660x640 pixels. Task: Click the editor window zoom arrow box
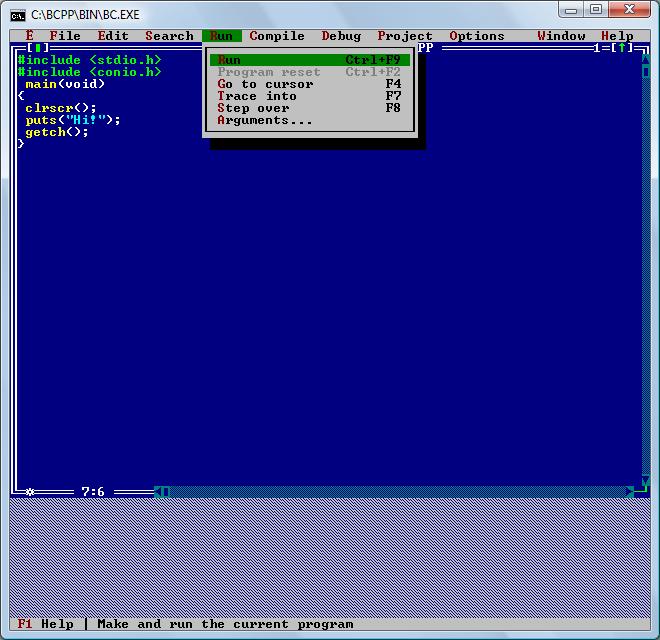coord(621,48)
